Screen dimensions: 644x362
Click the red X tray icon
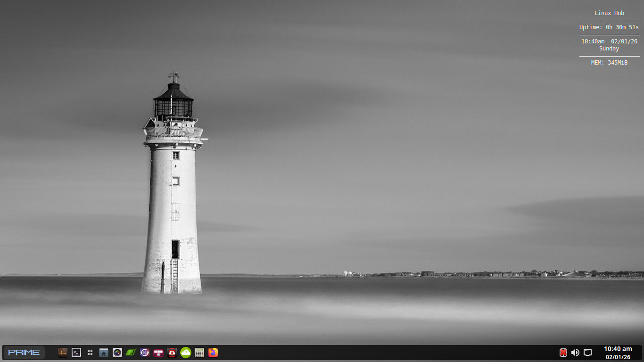pyautogui.click(x=563, y=353)
